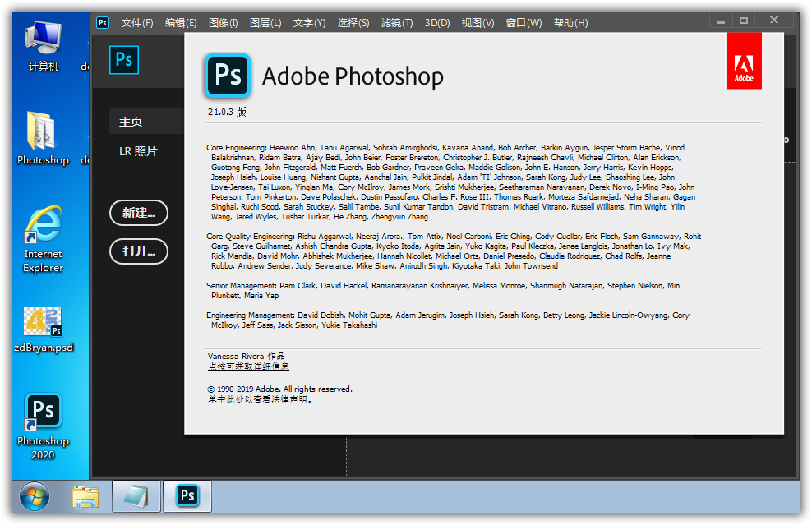Launch Photoshop 2020 desktop shortcut
812x525 pixels.
click(x=43, y=426)
